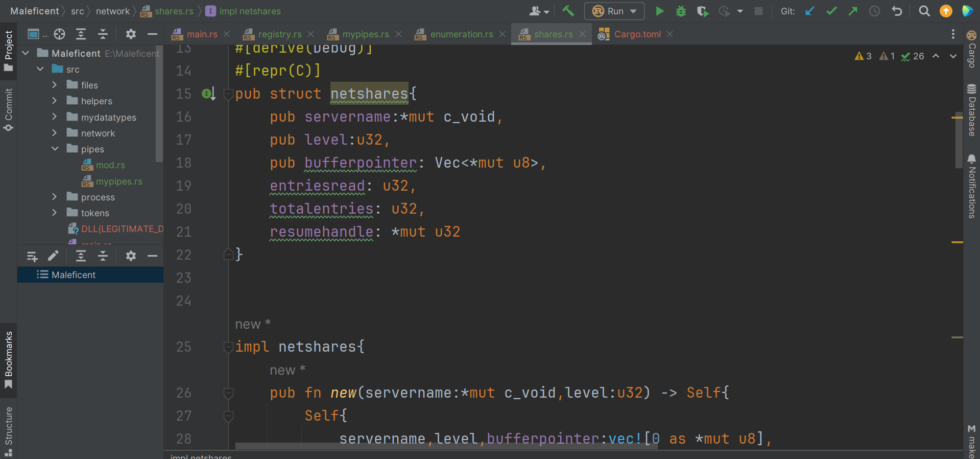
Task: Hide the Project panel with minus icon
Action: pyautogui.click(x=152, y=34)
